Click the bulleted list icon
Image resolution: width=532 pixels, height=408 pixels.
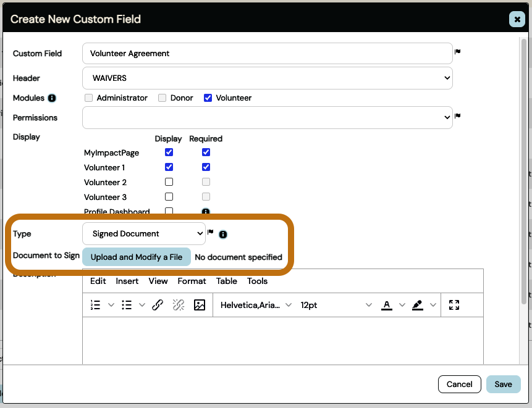tap(127, 305)
